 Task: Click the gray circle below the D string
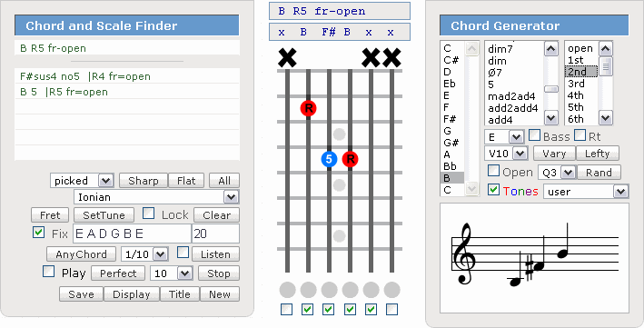click(329, 290)
